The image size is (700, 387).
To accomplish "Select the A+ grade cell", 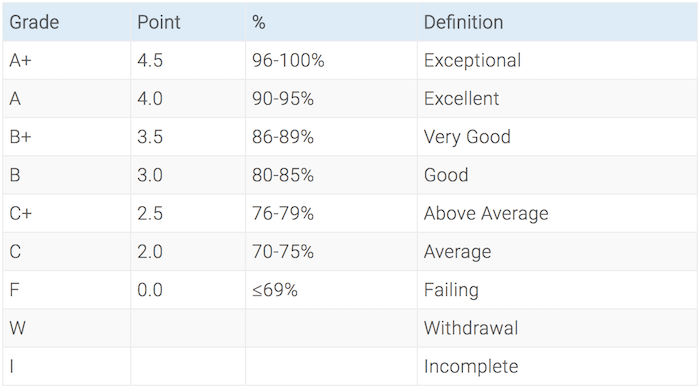I will click(67, 60).
